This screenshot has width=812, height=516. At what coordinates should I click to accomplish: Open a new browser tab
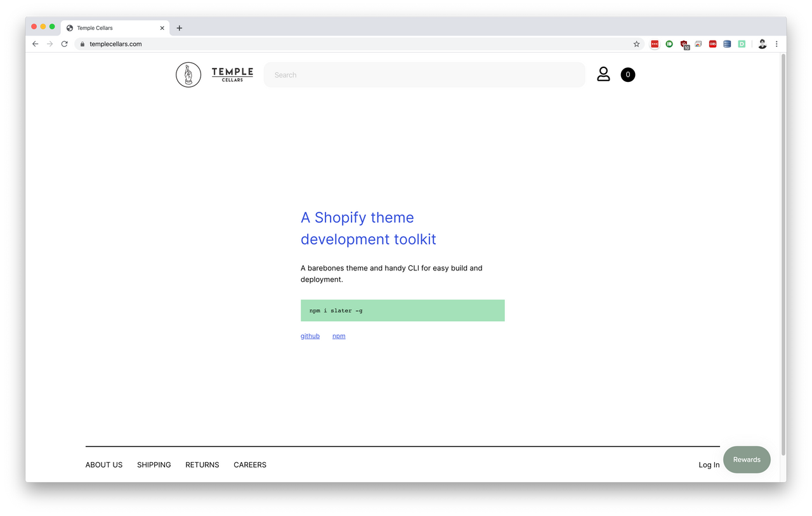pyautogui.click(x=180, y=28)
